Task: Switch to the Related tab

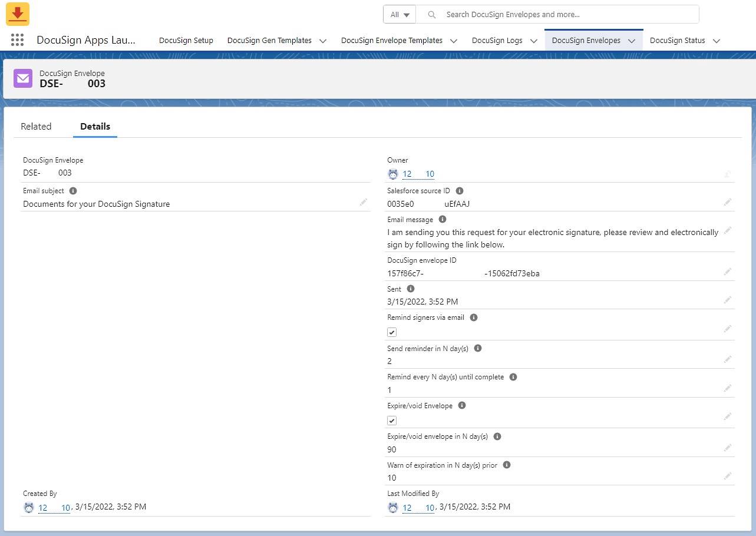Action: click(x=36, y=126)
